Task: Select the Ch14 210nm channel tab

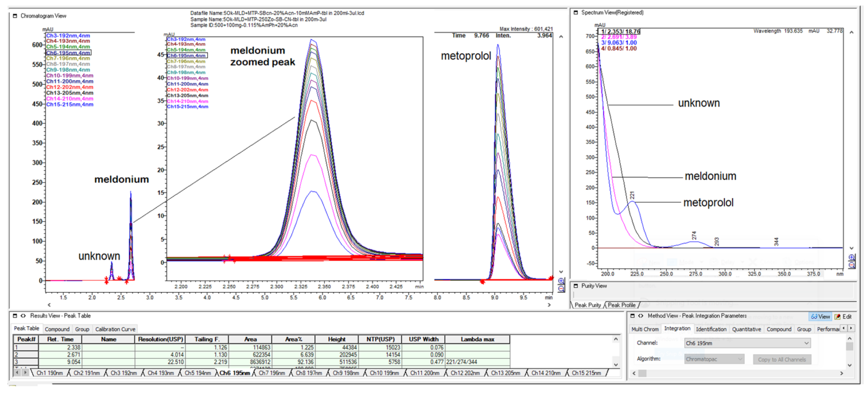Action: pyautogui.click(x=546, y=373)
